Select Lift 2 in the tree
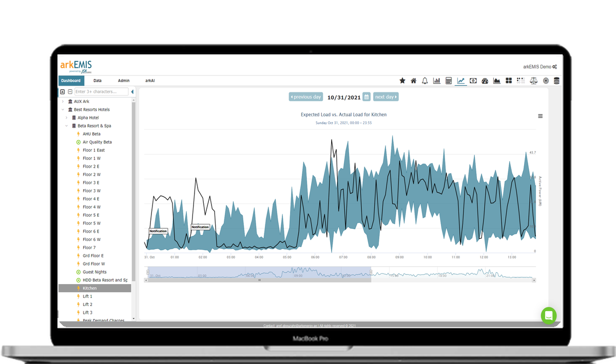616x364 pixels. [x=87, y=305]
